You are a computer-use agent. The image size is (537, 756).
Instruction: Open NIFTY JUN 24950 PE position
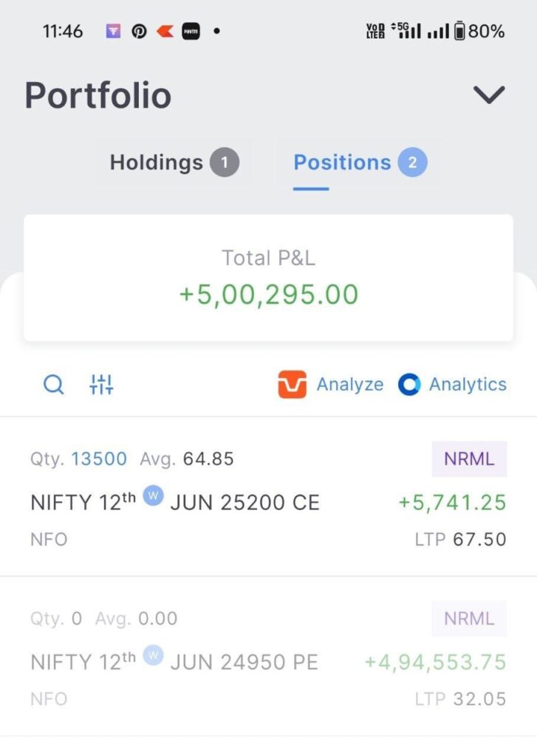(174, 662)
